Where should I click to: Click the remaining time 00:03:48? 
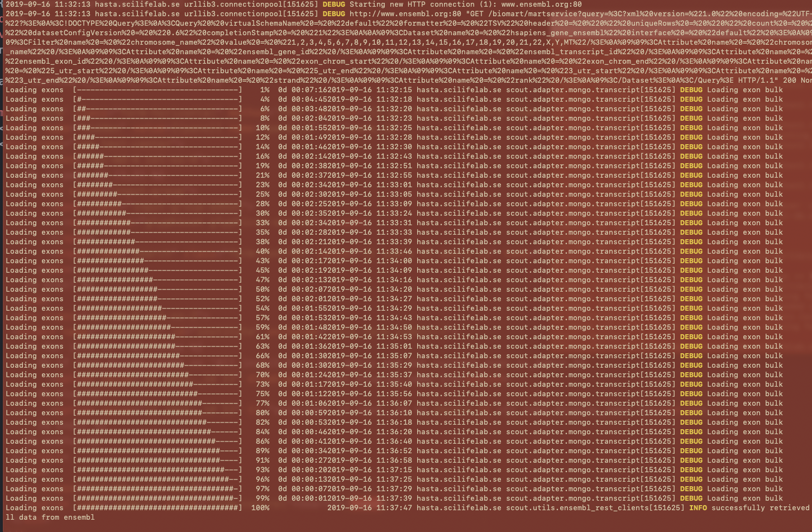coord(309,109)
